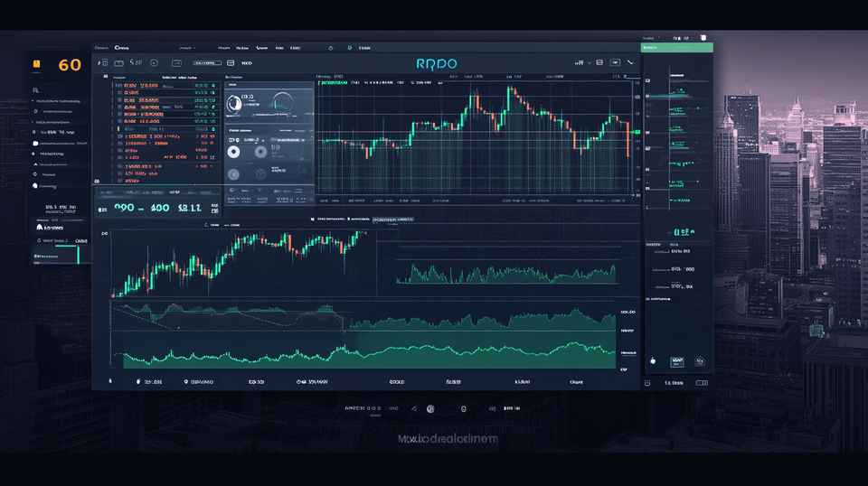Click the round gauge at the top right of the center widget panel
This screenshot has width=868, height=486.
(x=281, y=104)
